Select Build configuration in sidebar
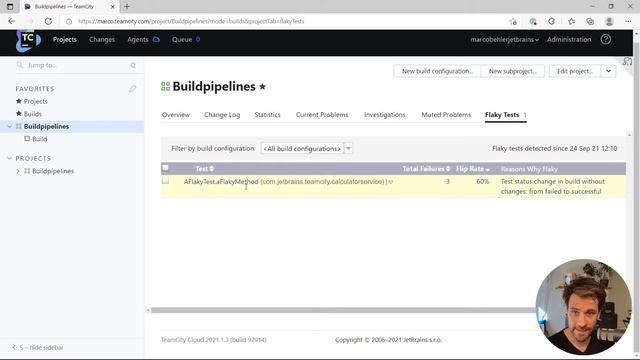Viewport: 640px width, 360px height. [40, 139]
